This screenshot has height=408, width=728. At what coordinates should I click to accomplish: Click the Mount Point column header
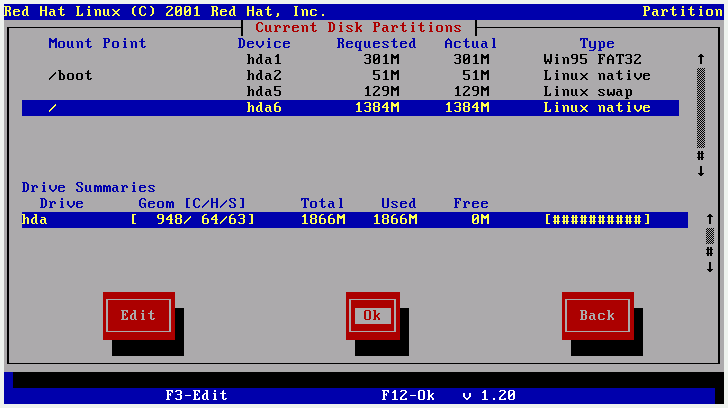point(98,44)
